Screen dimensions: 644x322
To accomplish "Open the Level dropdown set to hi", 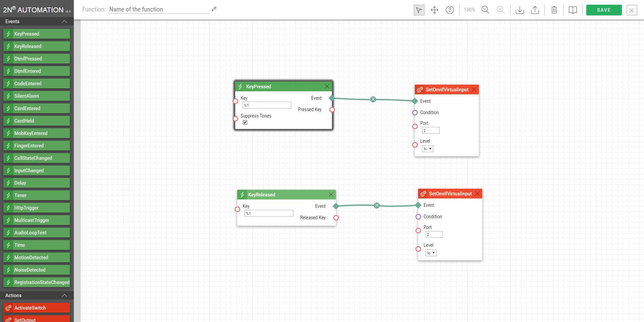I will click(427, 149).
